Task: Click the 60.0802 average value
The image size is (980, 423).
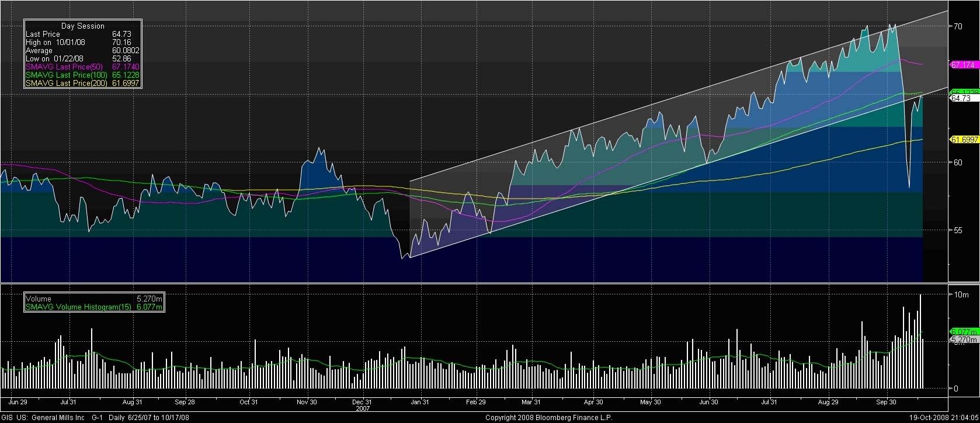Action: click(x=126, y=51)
